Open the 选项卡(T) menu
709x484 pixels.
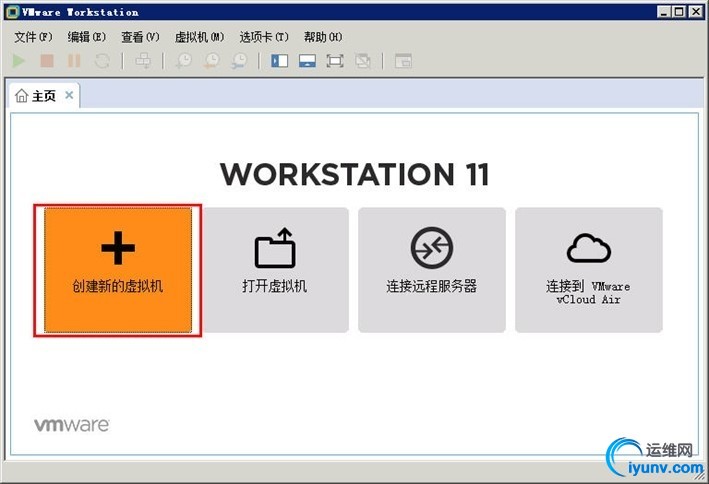(x=264, y=37)
